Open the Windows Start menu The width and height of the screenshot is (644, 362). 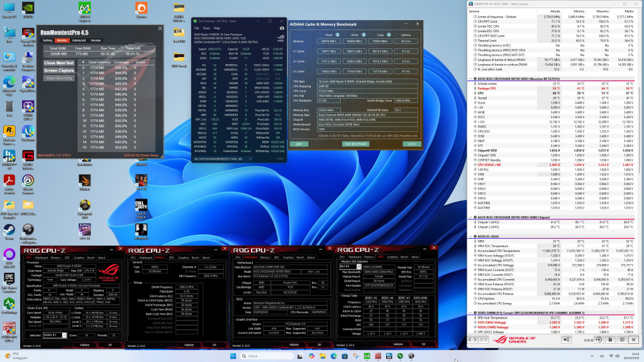pos(233,356)
